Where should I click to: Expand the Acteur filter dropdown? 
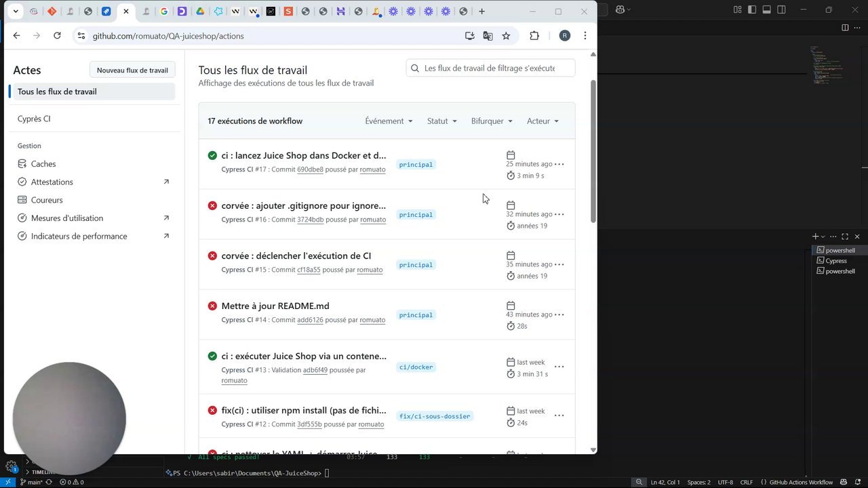coord(542,121)
